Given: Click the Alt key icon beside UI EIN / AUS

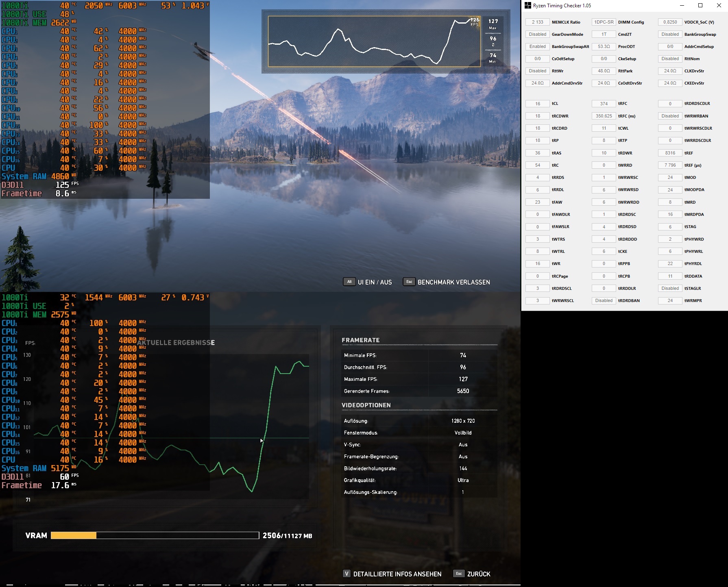Looking at the screenshot, I should [349, 282].
